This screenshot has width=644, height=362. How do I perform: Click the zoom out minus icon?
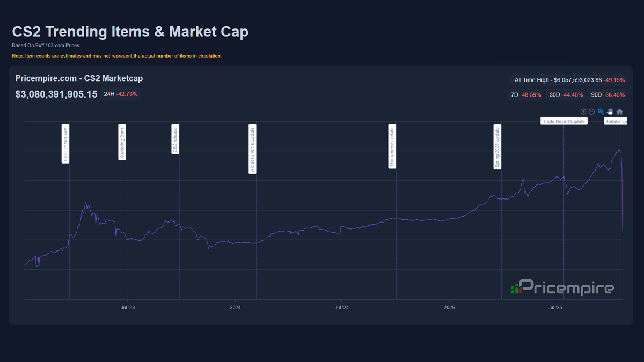pyautogui.click(x=591, y=112)
